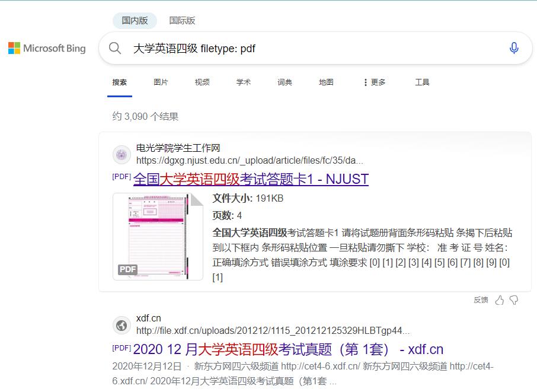Click the 电光学院学生工作网 site name

pos(178,148)
